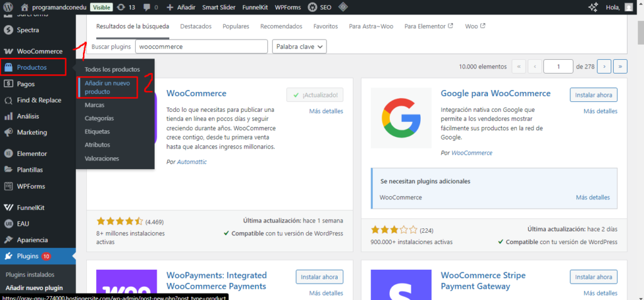Click the Plugins plug icon
The image size is (644, 300).
click(8, 257)
